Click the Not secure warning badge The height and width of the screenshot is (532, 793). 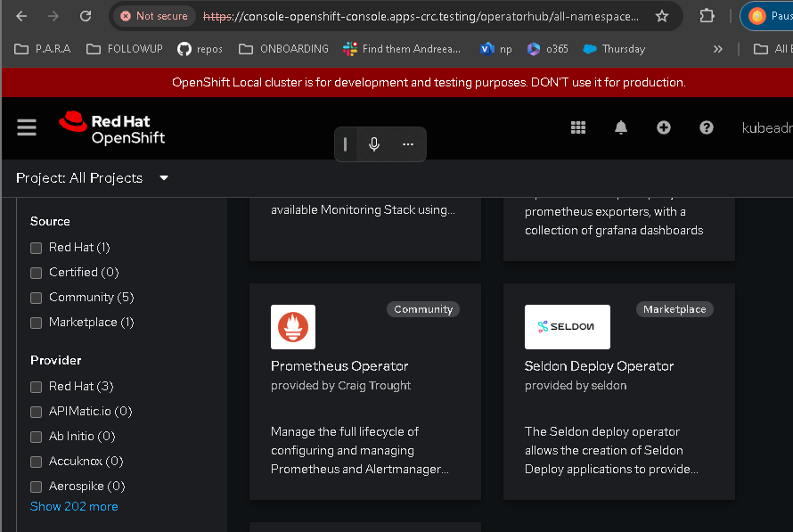154,16
